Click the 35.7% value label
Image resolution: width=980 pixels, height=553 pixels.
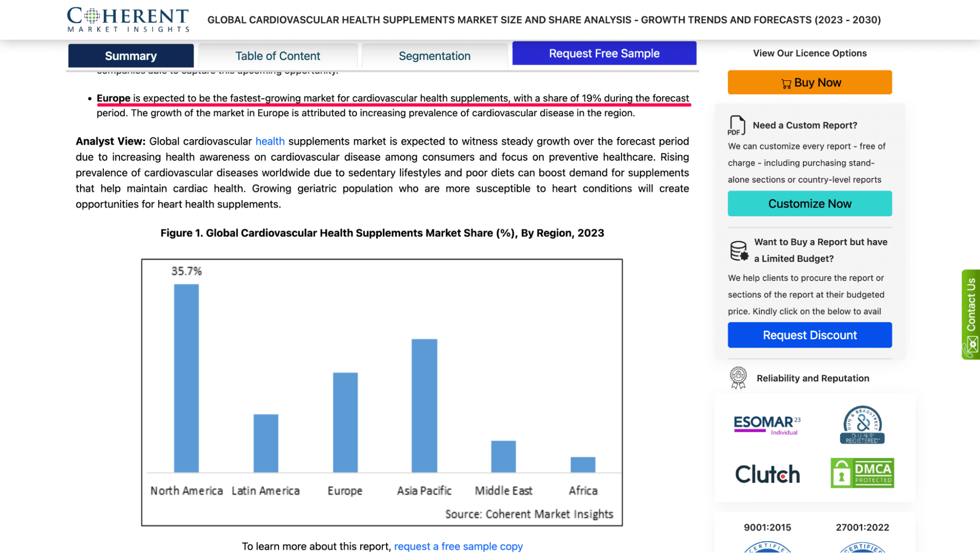pyautogui.click(x=186, y=271)
